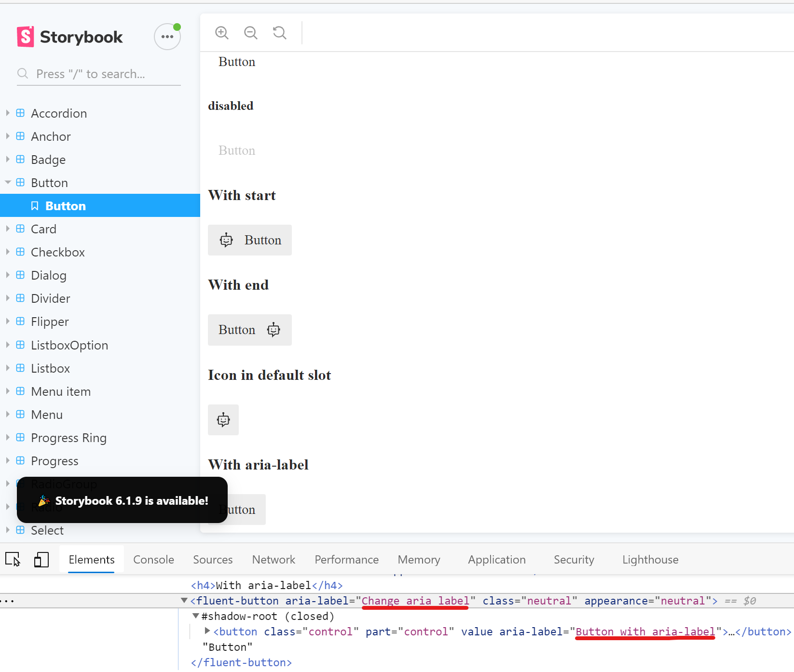Click the "With start" Button with robot icon

(x=250, y=240)
